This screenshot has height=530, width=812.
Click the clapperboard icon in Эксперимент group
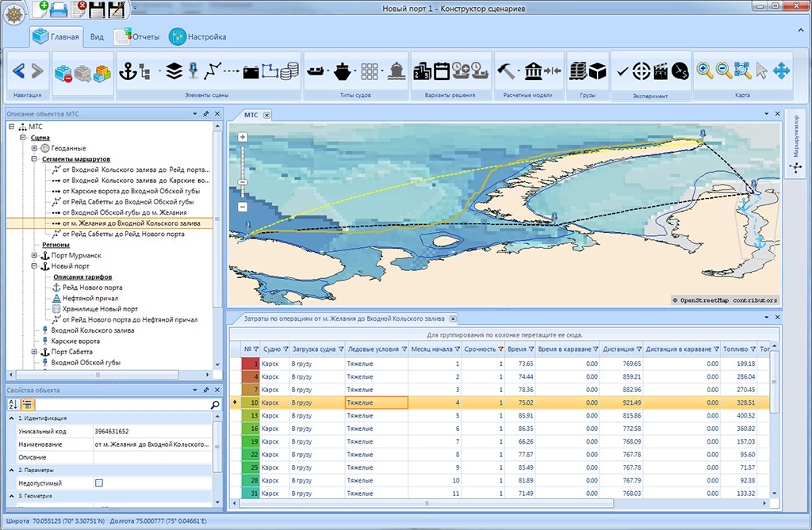pyautogui.click(x=660, y=71)
